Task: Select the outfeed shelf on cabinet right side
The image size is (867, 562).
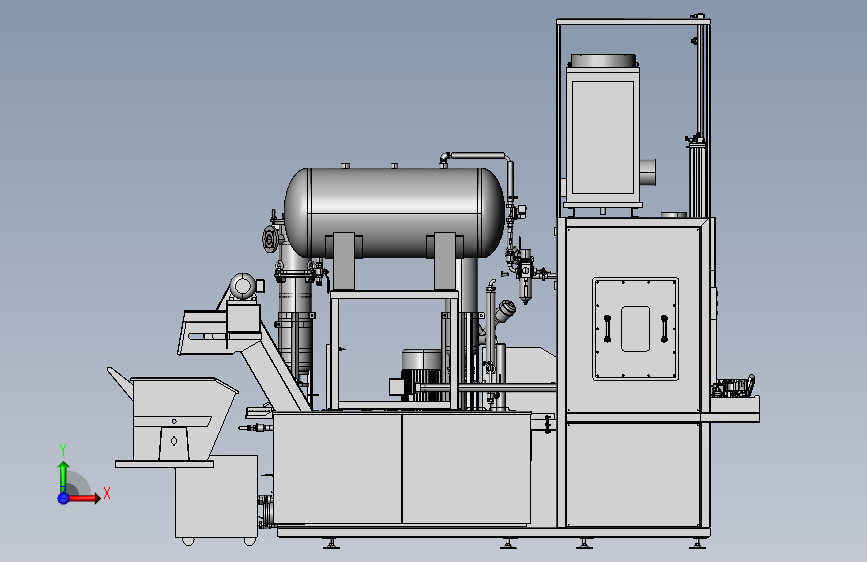Action: point(730,410)
